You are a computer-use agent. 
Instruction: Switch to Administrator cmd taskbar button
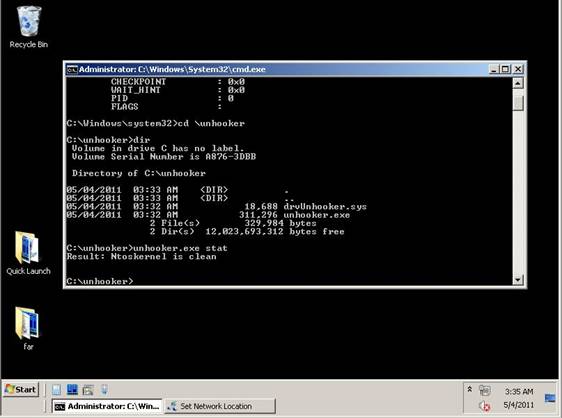pos(107,406)
